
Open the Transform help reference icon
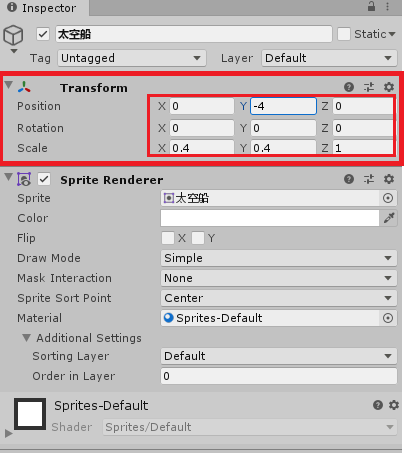pos(349,87)
